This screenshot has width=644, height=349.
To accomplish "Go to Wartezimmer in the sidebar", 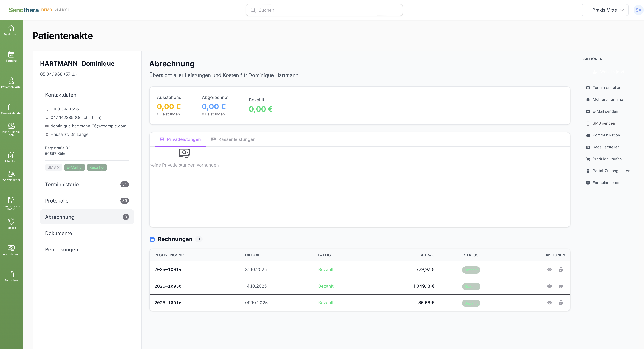I will pos(11,176).
